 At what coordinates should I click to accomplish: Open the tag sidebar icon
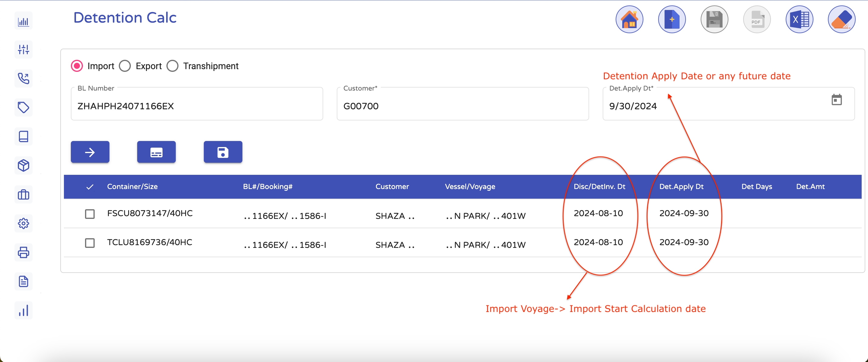pyautogui.click(x=23, y=107)
